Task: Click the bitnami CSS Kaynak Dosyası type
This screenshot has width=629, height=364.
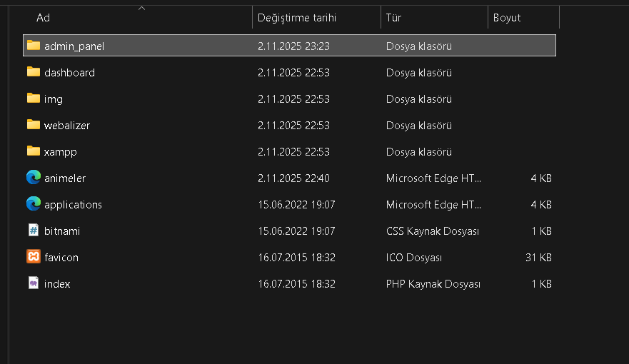Action: click(x=432, y=231)
